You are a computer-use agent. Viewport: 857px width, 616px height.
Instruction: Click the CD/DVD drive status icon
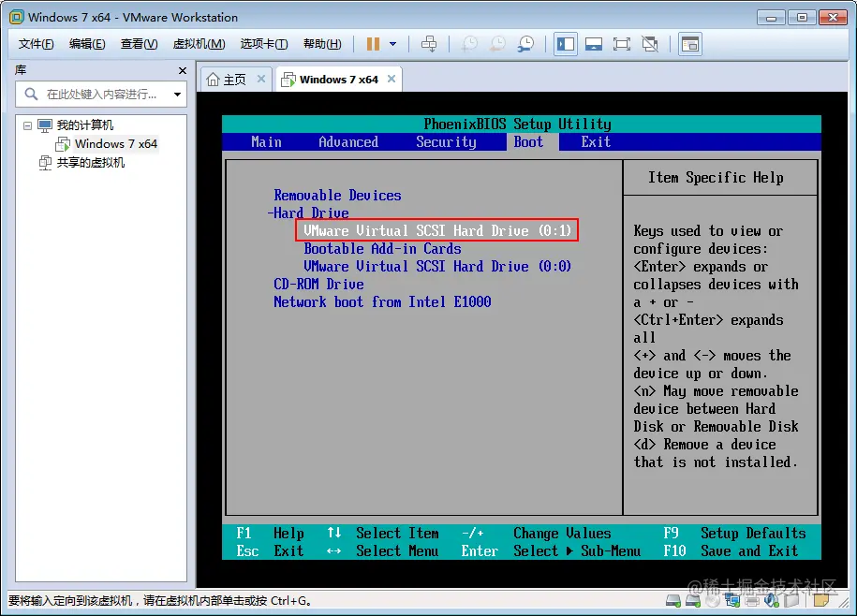tap(713, 601)
